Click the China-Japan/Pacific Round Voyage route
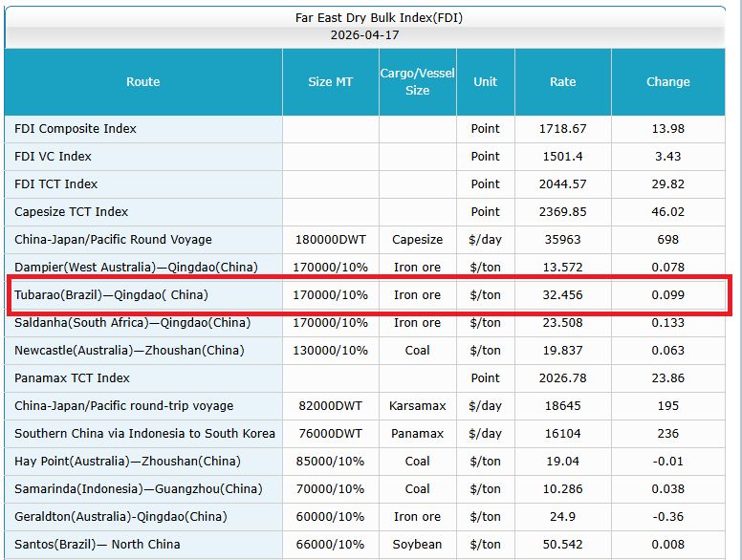Image resolution: width=742 pixels, height=560 pixels. point(113,239)
